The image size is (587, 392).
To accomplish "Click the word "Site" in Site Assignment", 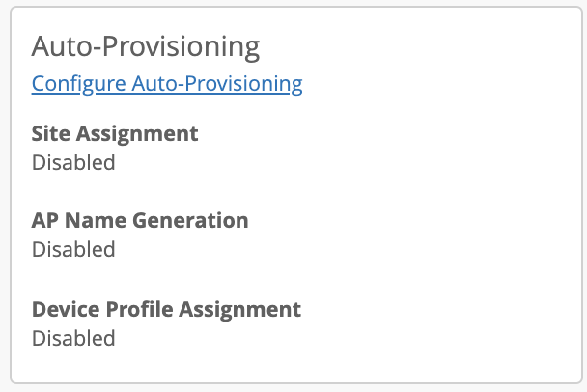I will pos(50,133).
